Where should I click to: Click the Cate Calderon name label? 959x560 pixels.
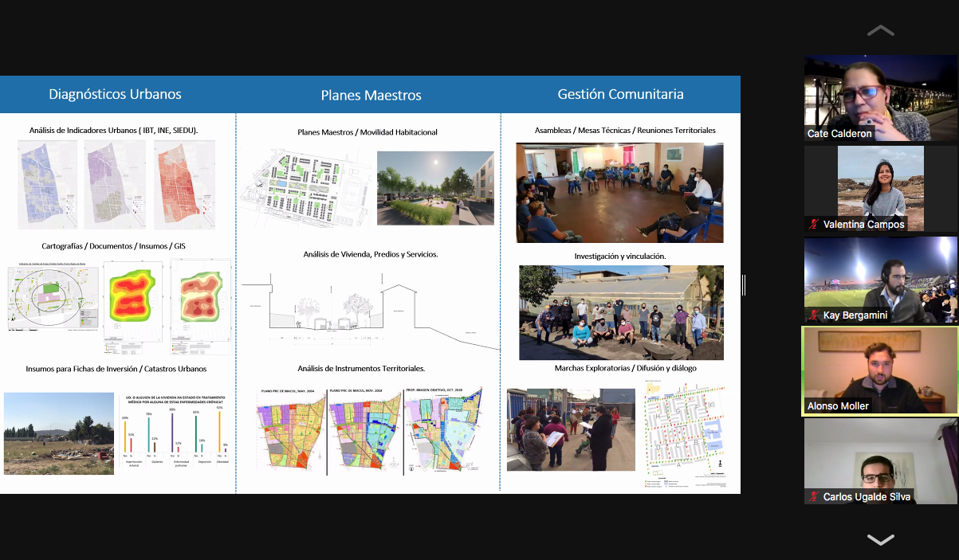tap(839, 134)
